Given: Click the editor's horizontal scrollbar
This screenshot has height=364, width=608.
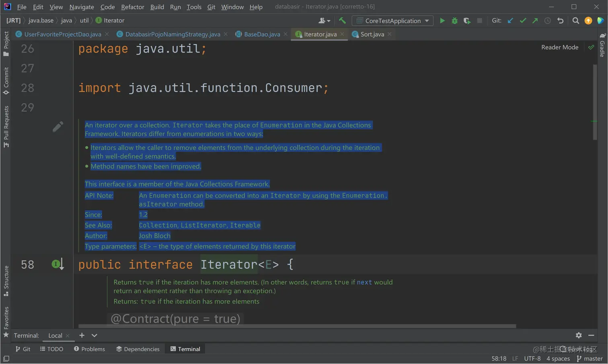Looking at the screenshot, I should tap(297, 326).
